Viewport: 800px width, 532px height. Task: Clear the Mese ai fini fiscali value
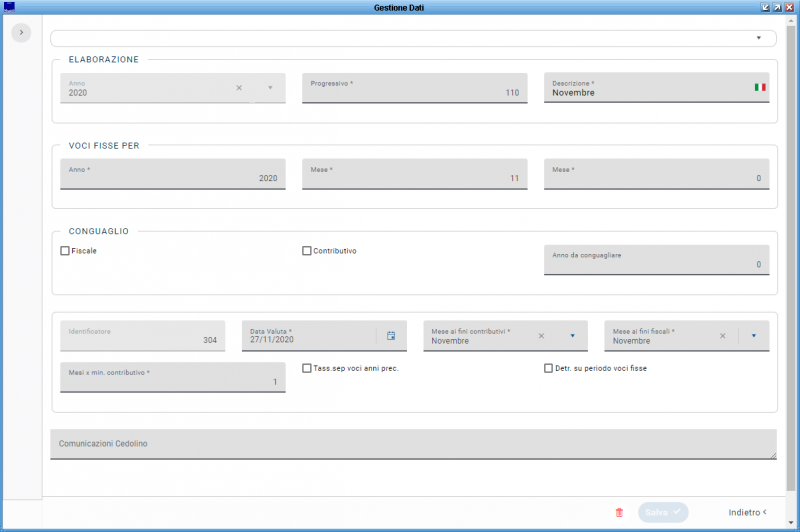722,336
